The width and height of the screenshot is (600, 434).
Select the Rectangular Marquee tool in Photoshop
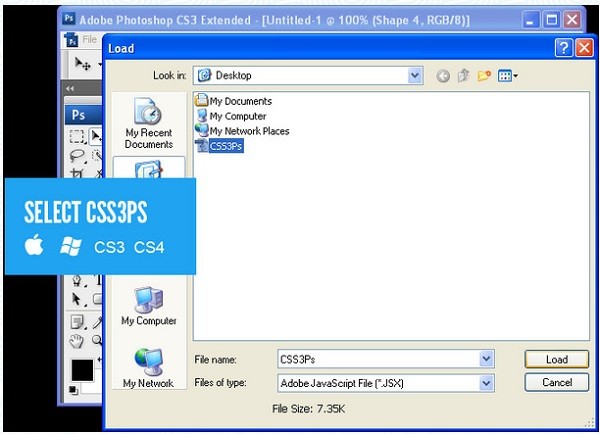point(77,136)
